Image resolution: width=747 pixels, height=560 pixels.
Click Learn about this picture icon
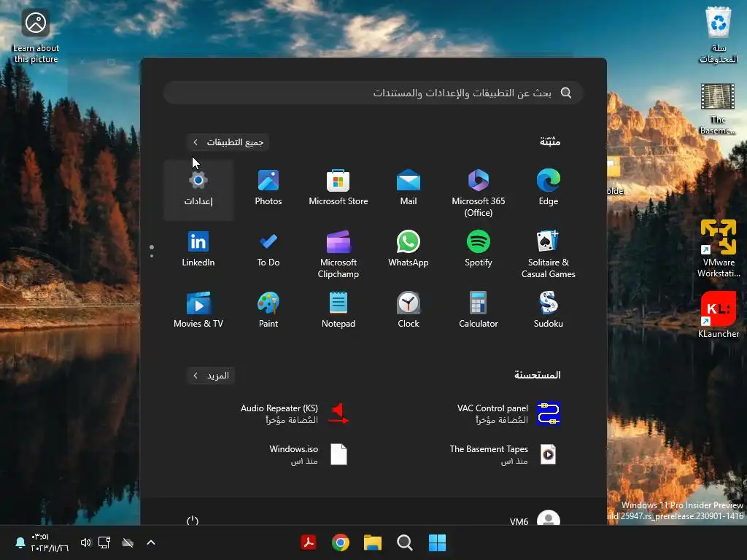coord(36,36)
